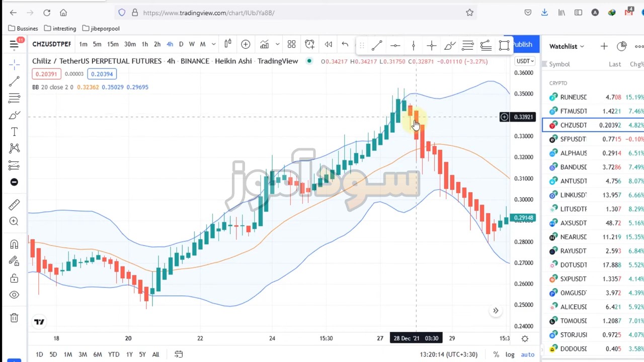Select the trend line drawing tool in left sidebar

14,81
